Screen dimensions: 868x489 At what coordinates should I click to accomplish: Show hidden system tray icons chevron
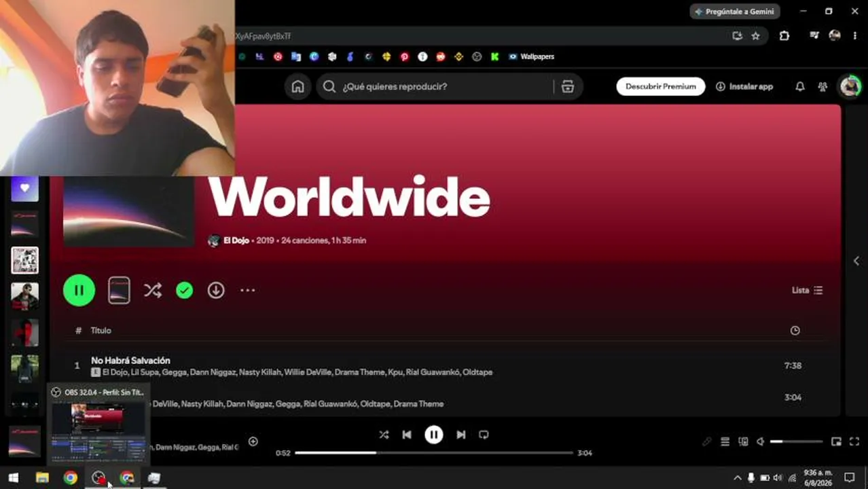click(737, 478)
